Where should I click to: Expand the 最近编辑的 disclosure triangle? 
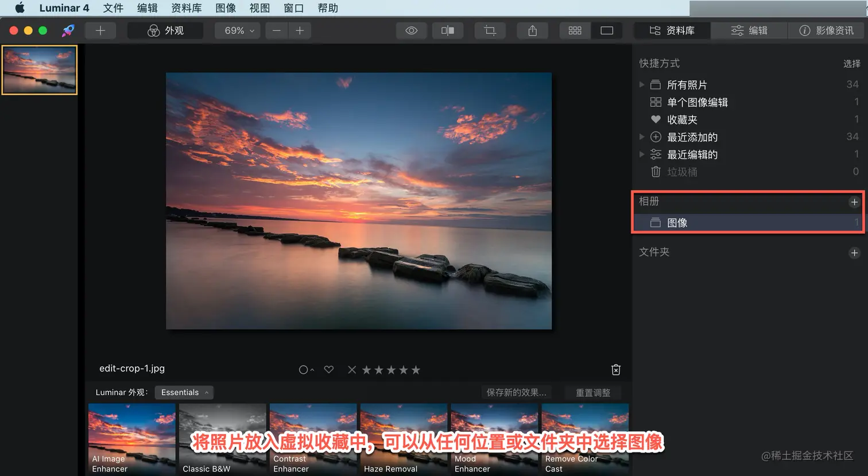click(642, 154)
